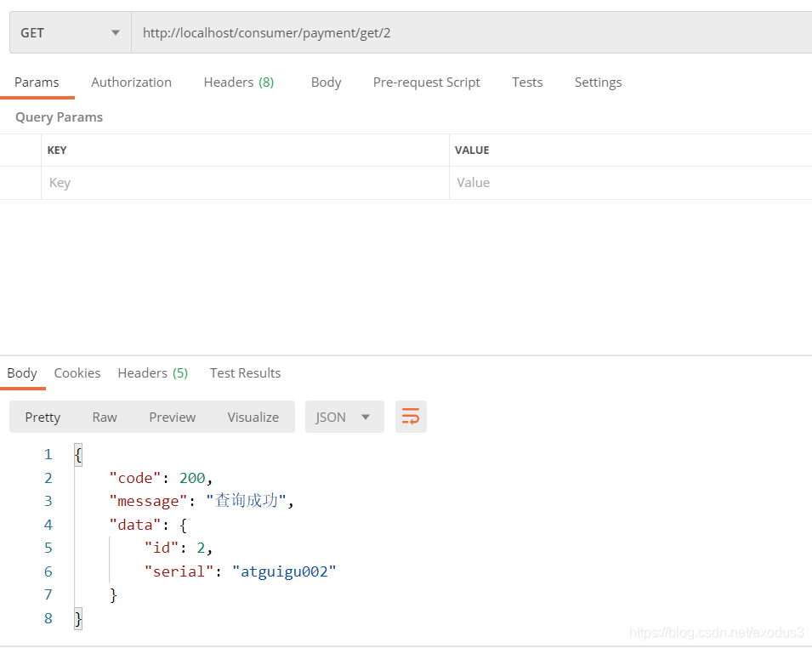812x648 pixels.
Task: Click the "atguigu002" serial value
Action: tap(284, 571)
